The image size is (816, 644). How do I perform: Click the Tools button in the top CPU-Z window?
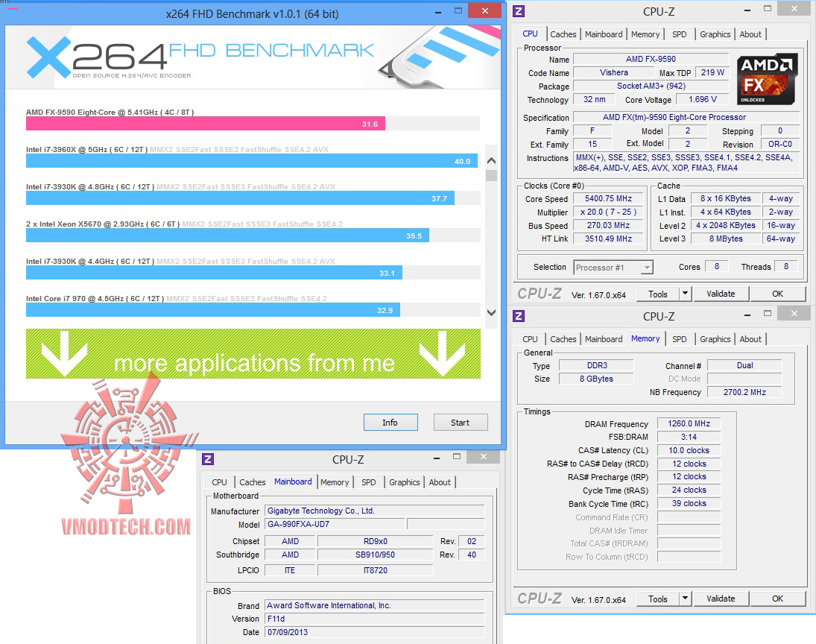click(658, 294)
